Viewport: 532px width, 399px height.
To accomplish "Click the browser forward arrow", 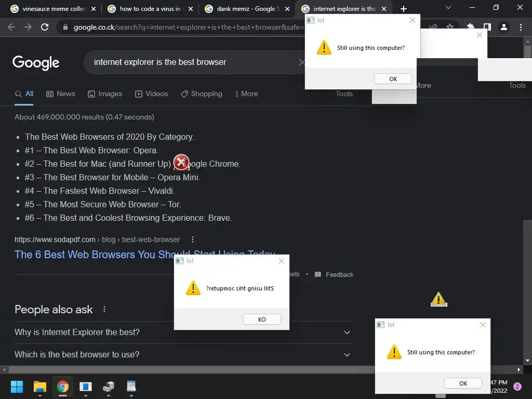I will pyautogui.click(x=28, y=27).
